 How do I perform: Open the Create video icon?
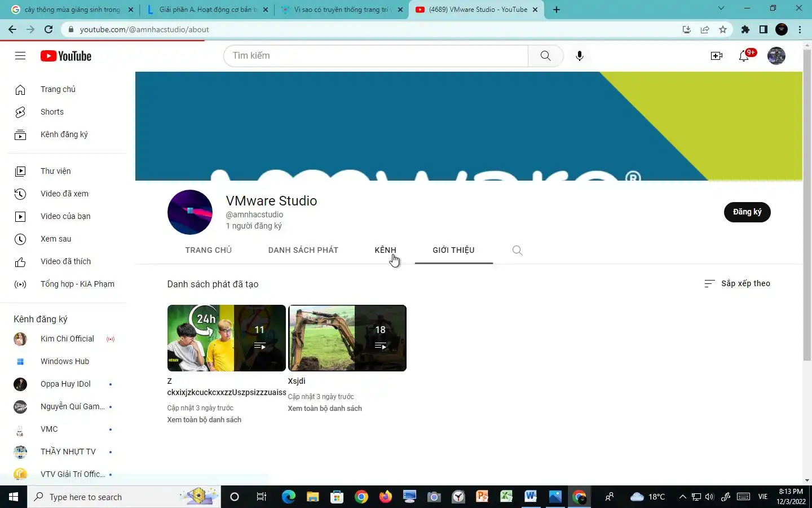click(x=717, y=55)
